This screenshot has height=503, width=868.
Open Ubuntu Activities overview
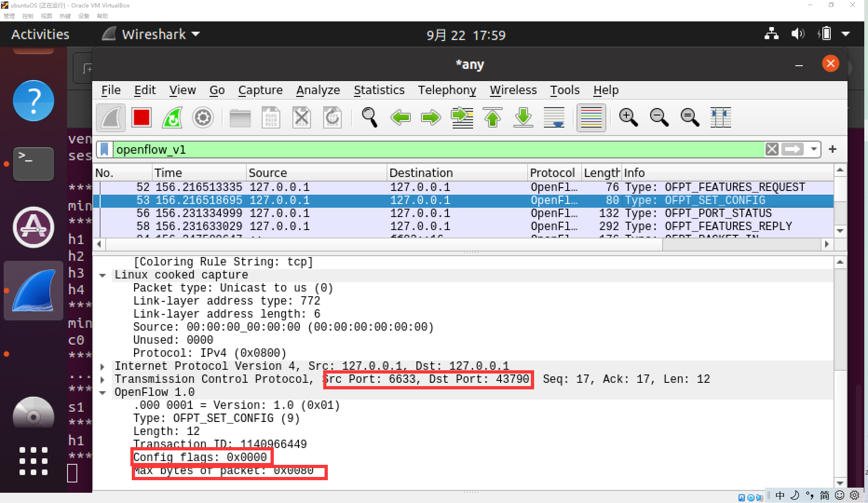pyautogui.click(x=40, y=34)
